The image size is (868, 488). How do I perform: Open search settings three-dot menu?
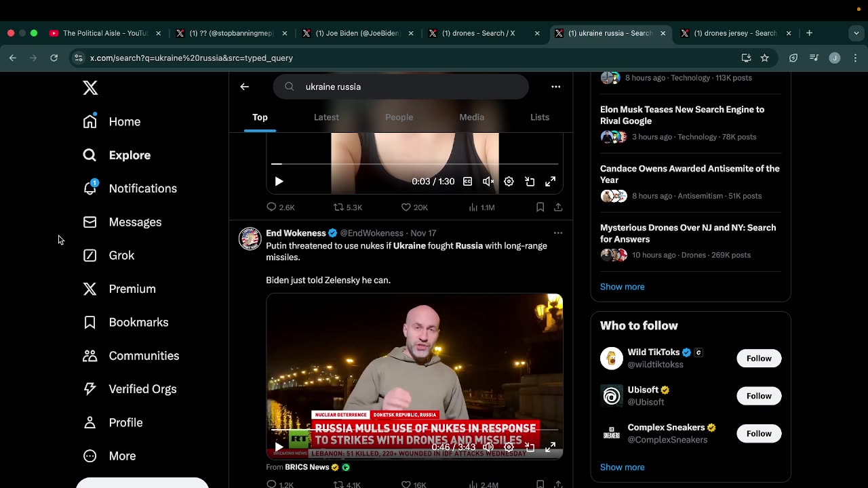pyautogui.click(x=556, y=87)
